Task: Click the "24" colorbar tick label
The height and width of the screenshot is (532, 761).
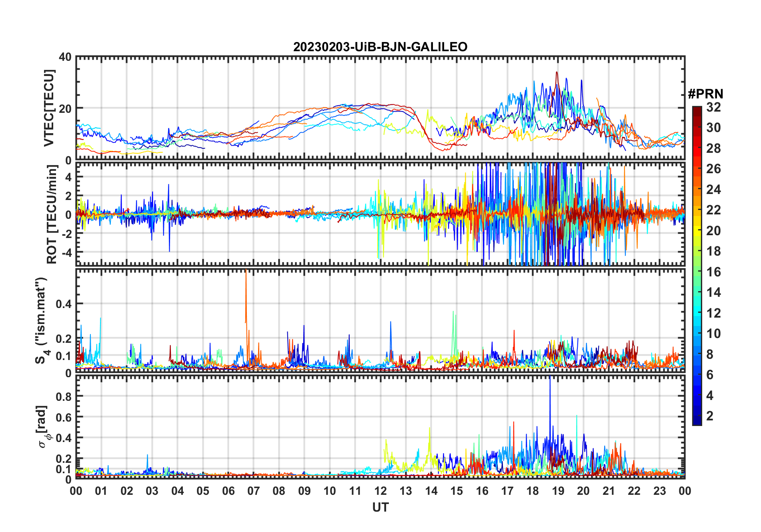Action: (713, 190)
